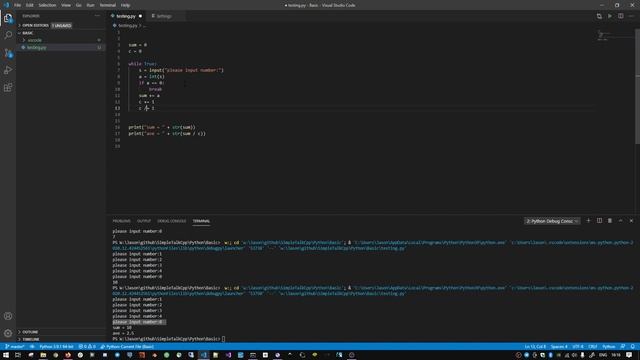Run the Python file with play button

(x=610, y=16)
